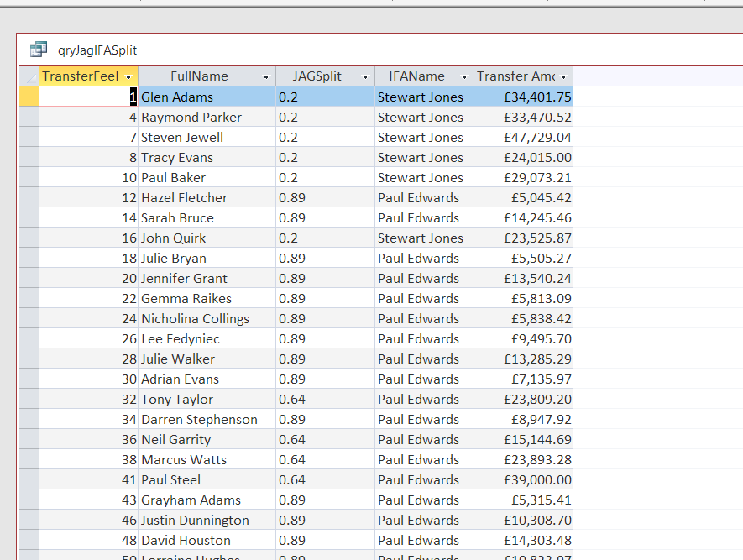Click the Neil Garrity name cell
This screenshot has width=743, height=560.
pyautogui.click(x=207, y=439)
